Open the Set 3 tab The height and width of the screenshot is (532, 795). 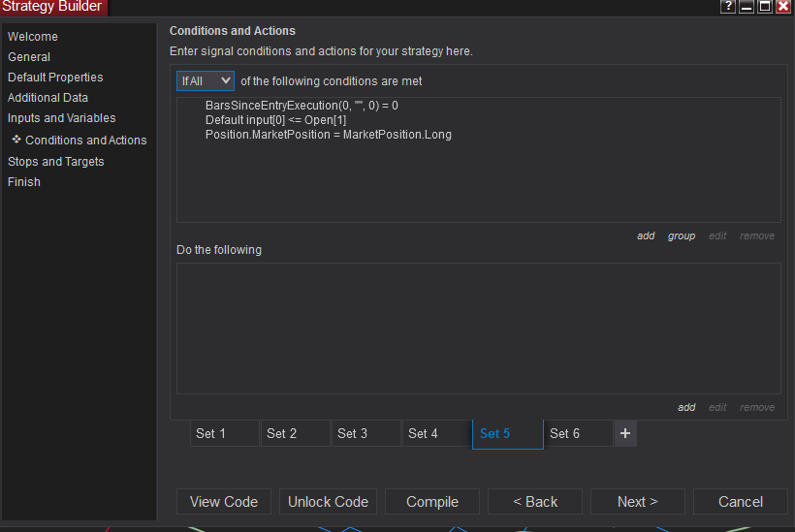(x=366, y=433)
